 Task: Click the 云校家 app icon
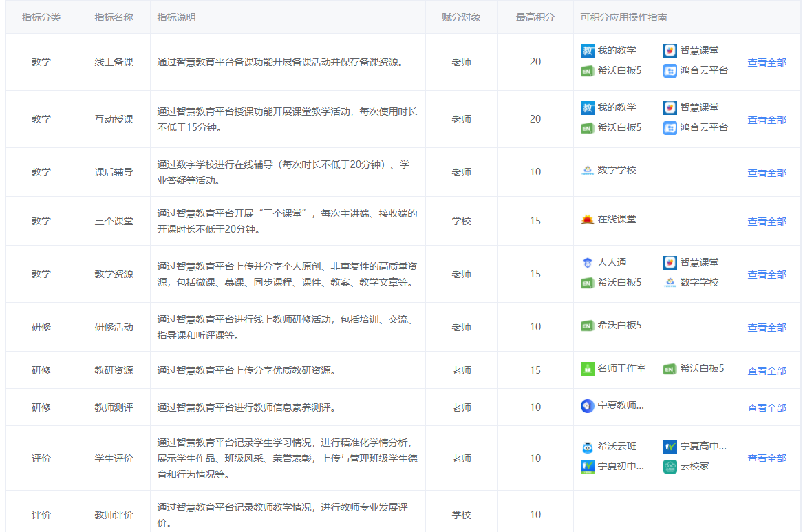(x=670, y=467)
